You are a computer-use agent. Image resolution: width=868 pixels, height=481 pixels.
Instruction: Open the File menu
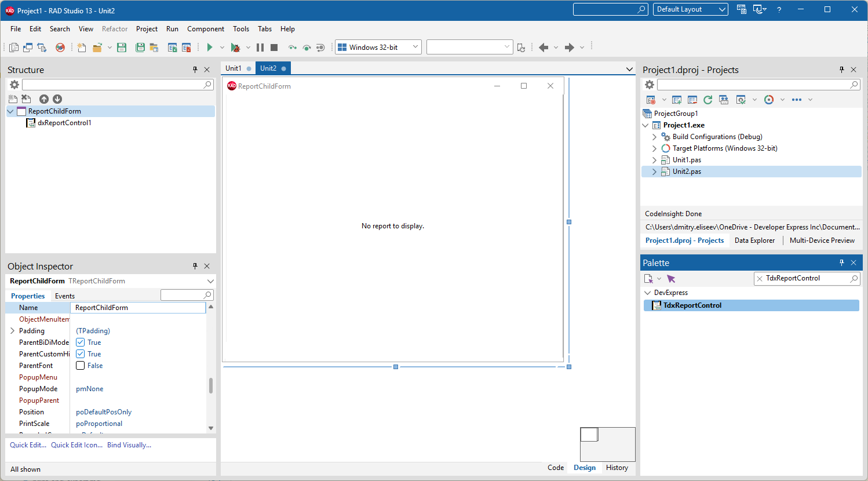pos(16,29)
